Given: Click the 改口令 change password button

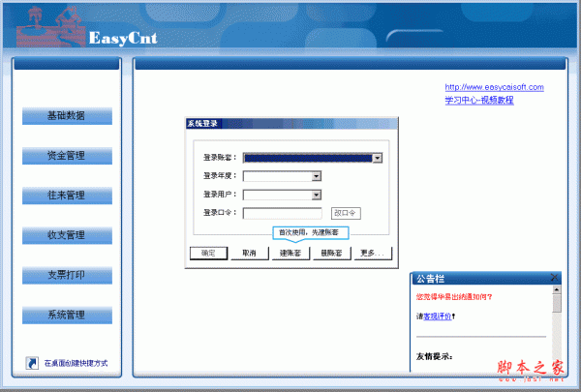Looking at the screenshot, I should (x=346, y=213).
